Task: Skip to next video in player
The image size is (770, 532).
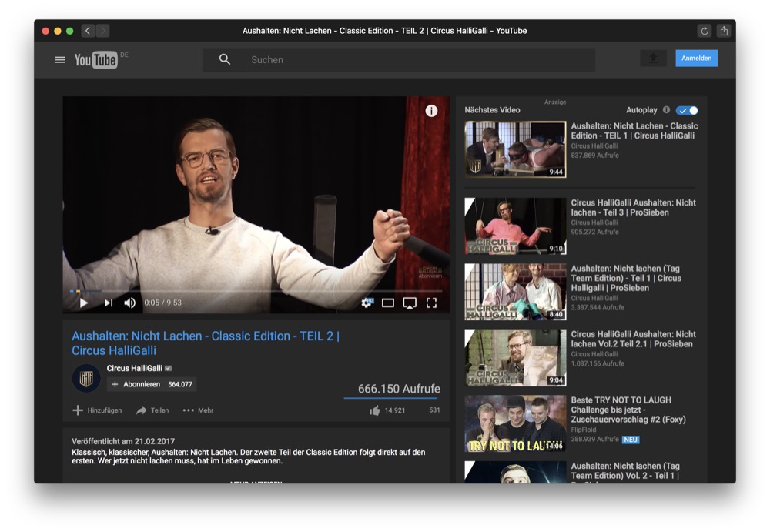Action: (x=109, y=303)
